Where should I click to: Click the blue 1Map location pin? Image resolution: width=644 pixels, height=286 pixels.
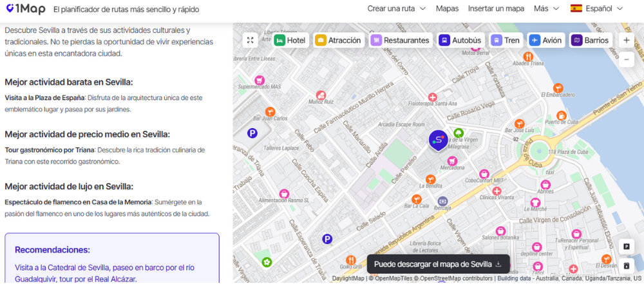[x=439, y=140]
